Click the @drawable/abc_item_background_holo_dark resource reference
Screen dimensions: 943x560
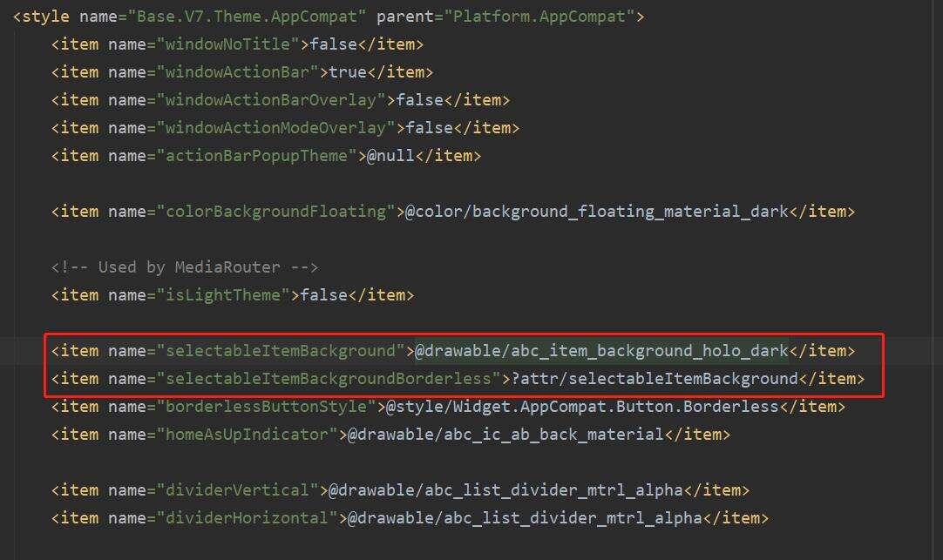(601, 351)
